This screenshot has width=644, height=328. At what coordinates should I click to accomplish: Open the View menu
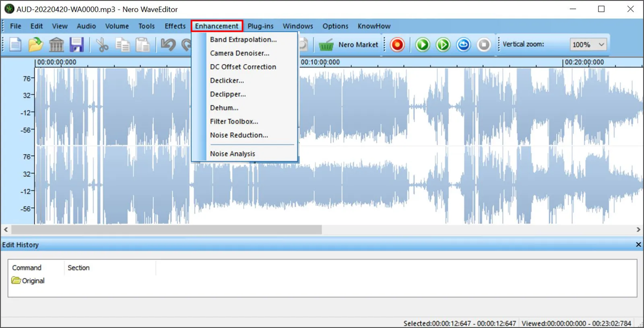point(60,26)
